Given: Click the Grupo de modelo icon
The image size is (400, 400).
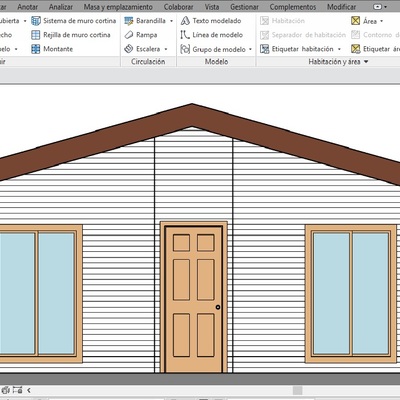Looking at the screenshot, I should (x=185, y=49).
